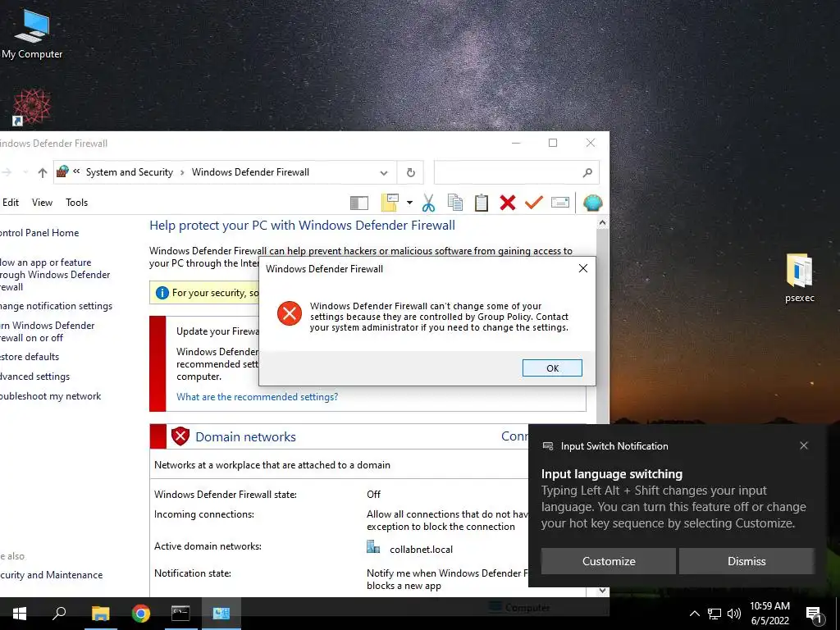Open the views dropdown arrow in toolbar

click(x=409, y=203)
